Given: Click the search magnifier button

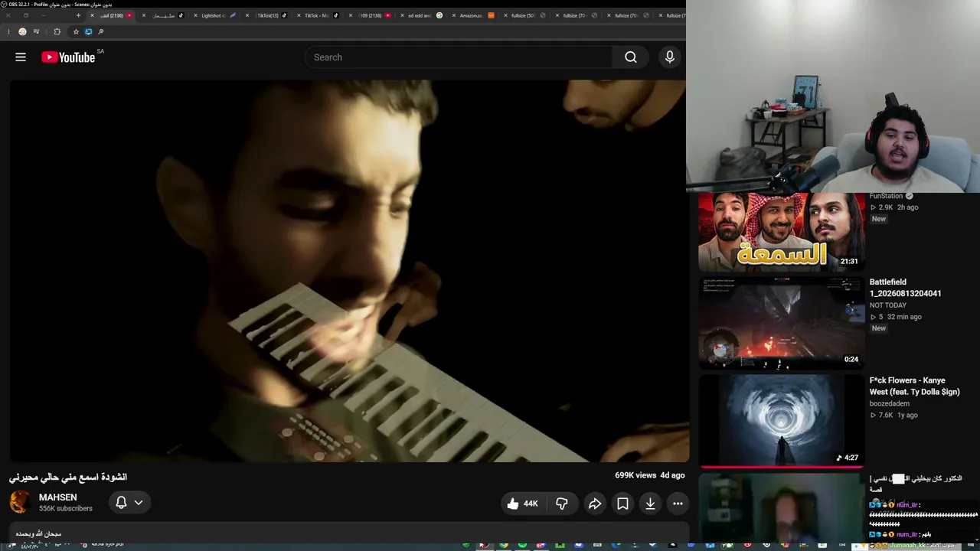Looking at the screenshot, I should 631,57.
